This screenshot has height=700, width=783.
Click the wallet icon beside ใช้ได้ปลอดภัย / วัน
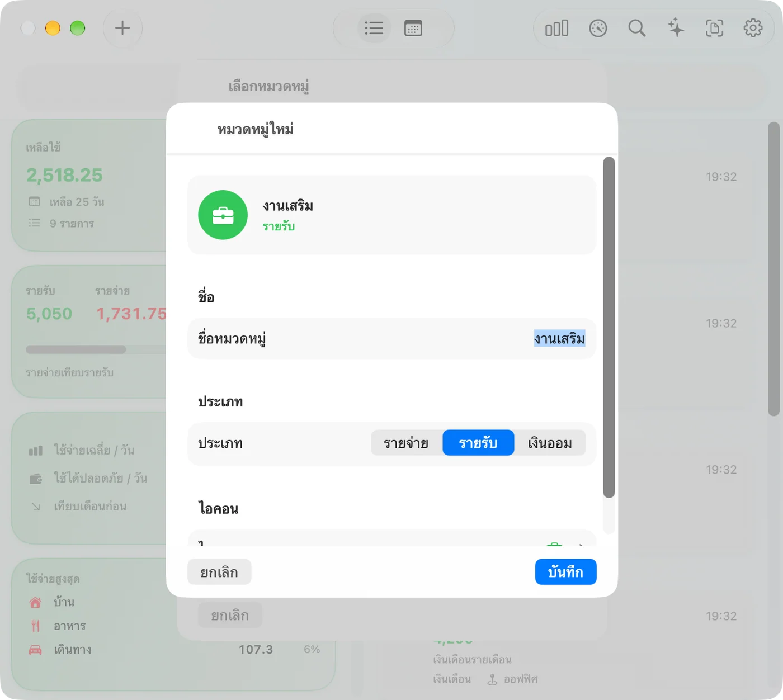coord(36,479)
